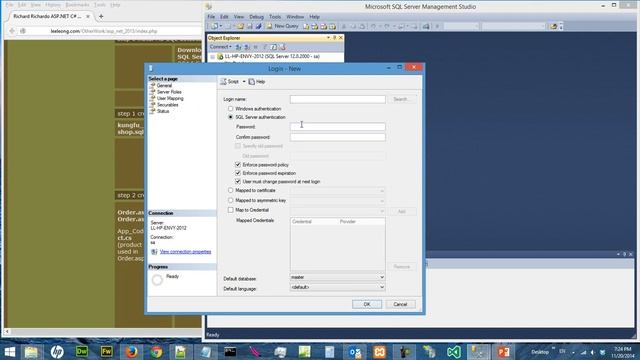
Task: Open Command Prompt from the taskbar
Action: point(230,352)
